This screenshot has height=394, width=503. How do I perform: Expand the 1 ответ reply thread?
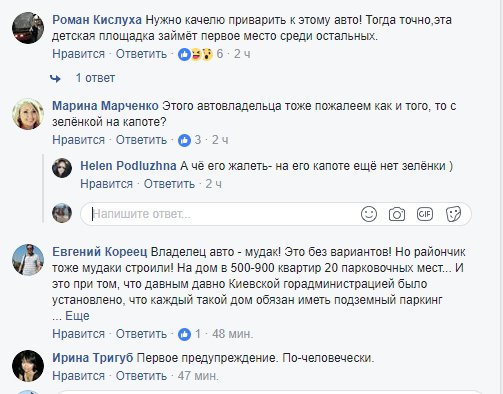pyautogui.click(x=95, y=78)
